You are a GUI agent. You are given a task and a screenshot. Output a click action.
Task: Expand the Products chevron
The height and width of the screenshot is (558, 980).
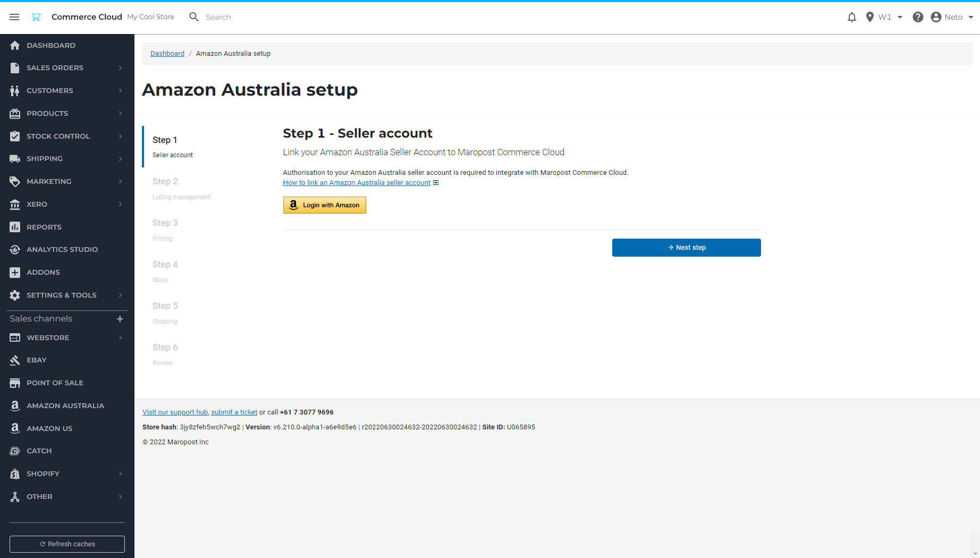click(x=121, y=113)
